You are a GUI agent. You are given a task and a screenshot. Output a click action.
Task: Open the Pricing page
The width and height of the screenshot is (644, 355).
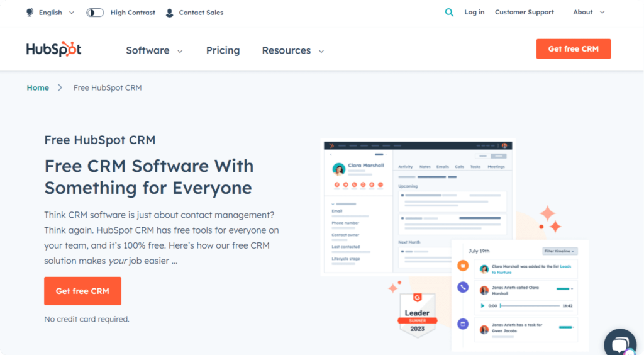[223, 50]
